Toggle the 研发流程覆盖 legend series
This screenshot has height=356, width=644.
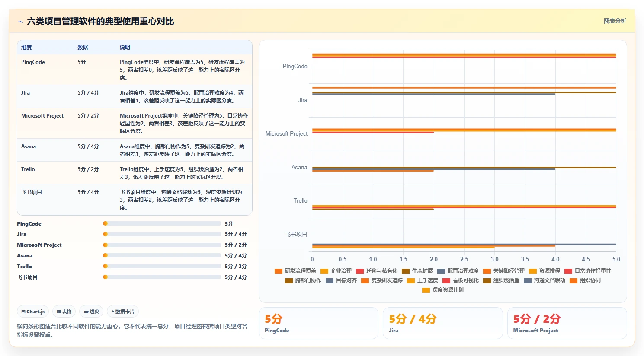(x=295, y=271)
